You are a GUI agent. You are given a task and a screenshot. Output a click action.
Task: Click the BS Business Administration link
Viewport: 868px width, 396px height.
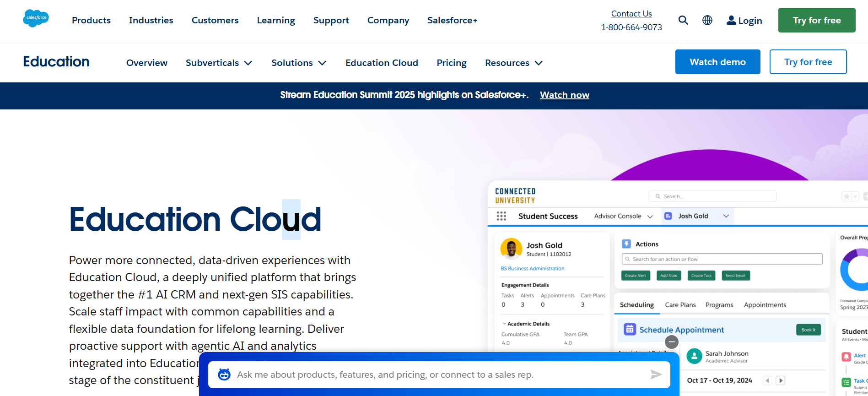point(533,268)
